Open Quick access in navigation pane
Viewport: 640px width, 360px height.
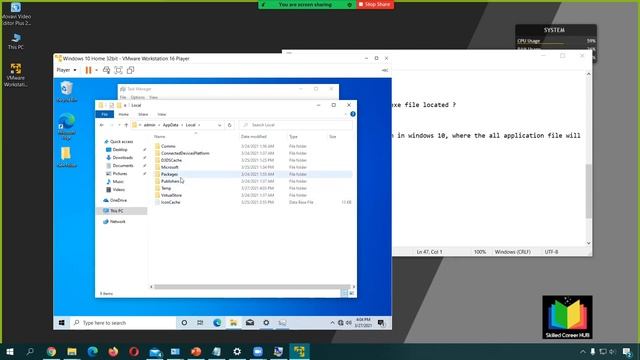(x=122, y=142)
